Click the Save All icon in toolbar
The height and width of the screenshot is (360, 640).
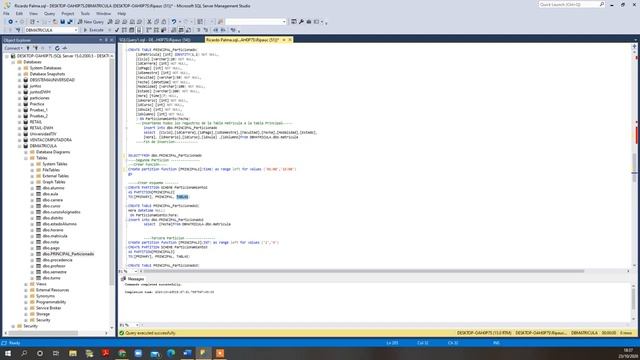click(70, 22)
